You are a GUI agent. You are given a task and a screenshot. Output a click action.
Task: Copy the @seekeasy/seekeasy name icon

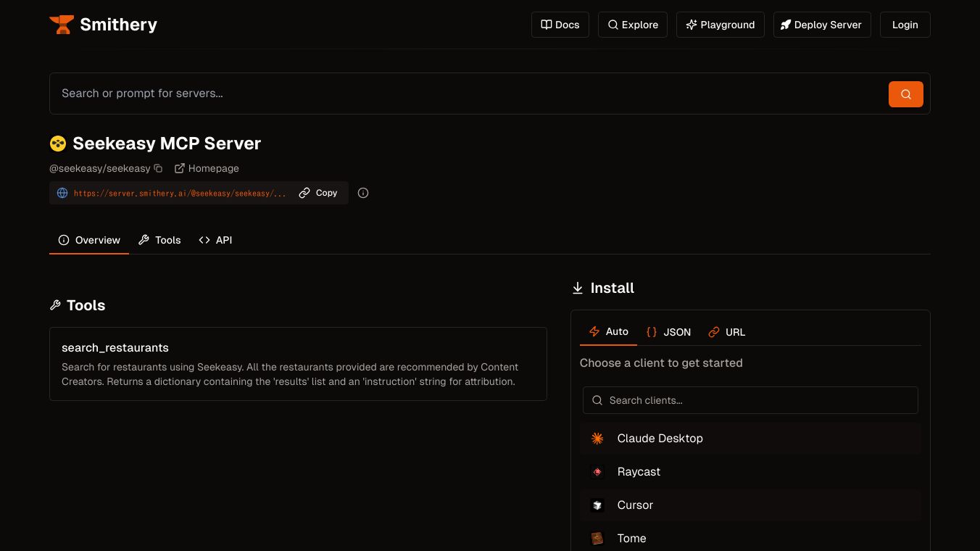(x=158, y=168)
